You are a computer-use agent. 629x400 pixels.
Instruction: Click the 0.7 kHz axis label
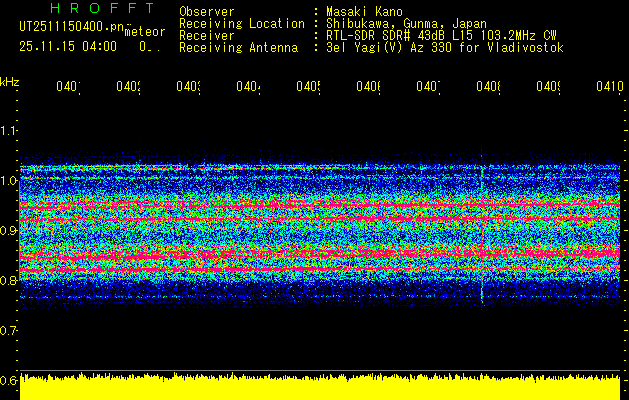pos(8,331)
